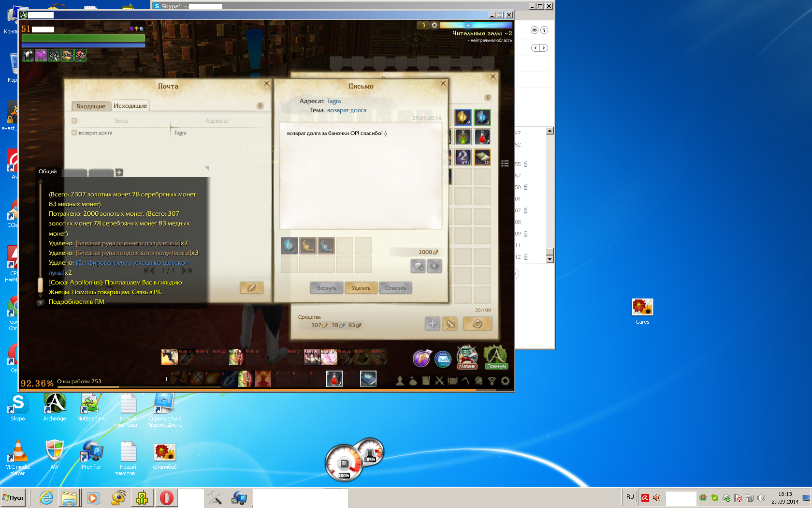Select first attached blue rune in letter
812x508 pixels.
289,246
